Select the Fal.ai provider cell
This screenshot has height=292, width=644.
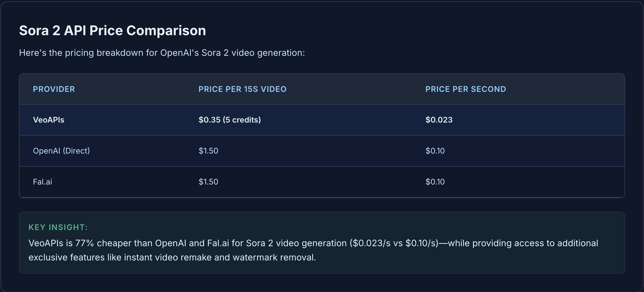42,182
